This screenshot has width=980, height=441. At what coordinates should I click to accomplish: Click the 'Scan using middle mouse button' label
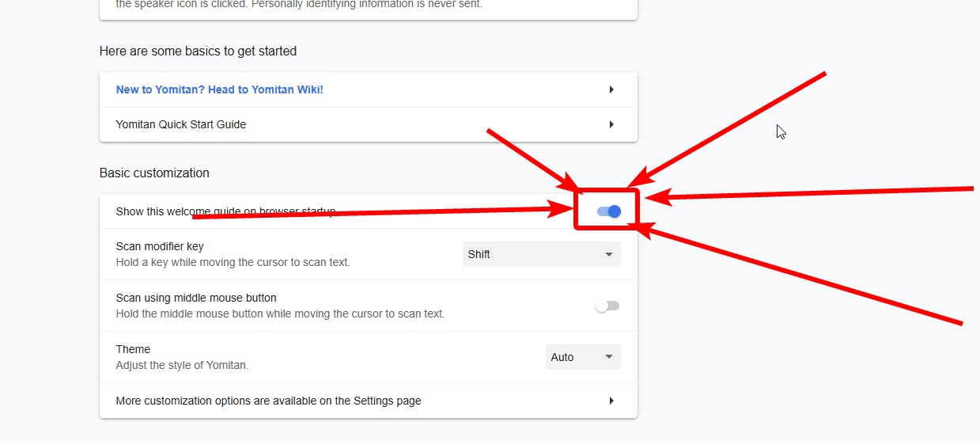pos(196,298)
